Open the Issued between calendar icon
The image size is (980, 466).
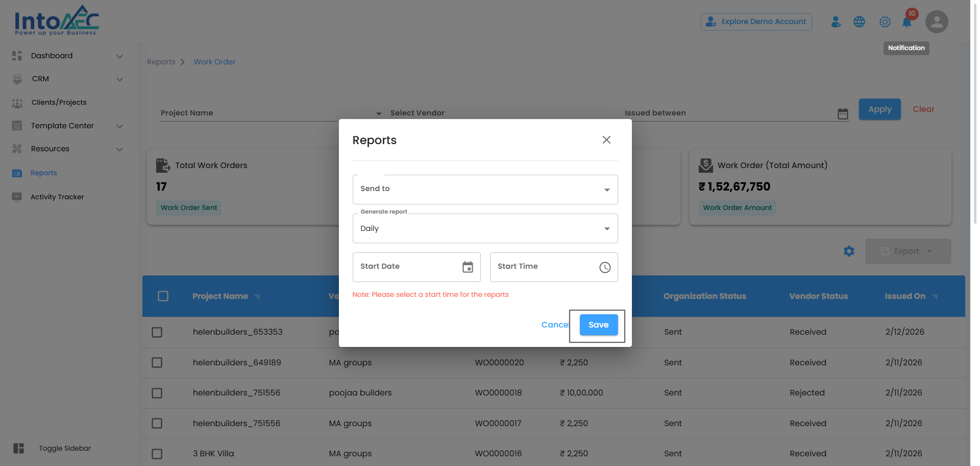coord(843,113)
